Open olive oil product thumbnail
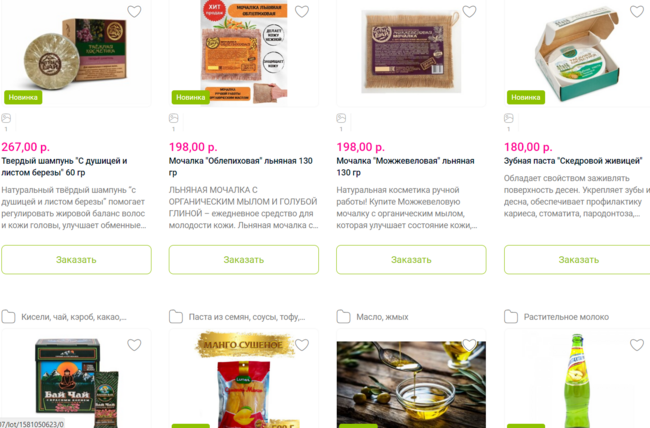 pos(411,384)
